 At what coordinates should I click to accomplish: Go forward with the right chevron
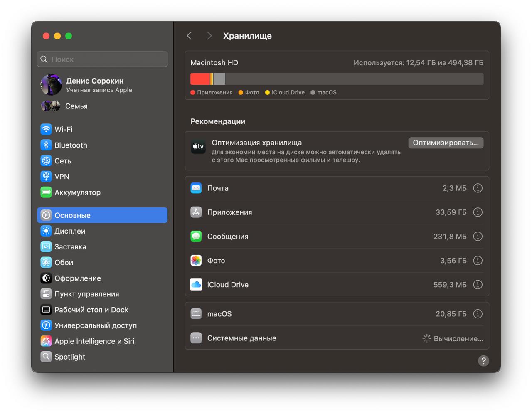[x=209, y=36]
